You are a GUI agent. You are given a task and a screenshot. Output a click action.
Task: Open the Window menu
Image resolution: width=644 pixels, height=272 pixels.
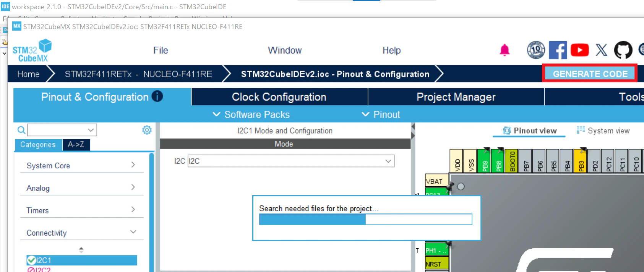coord(285,50)
